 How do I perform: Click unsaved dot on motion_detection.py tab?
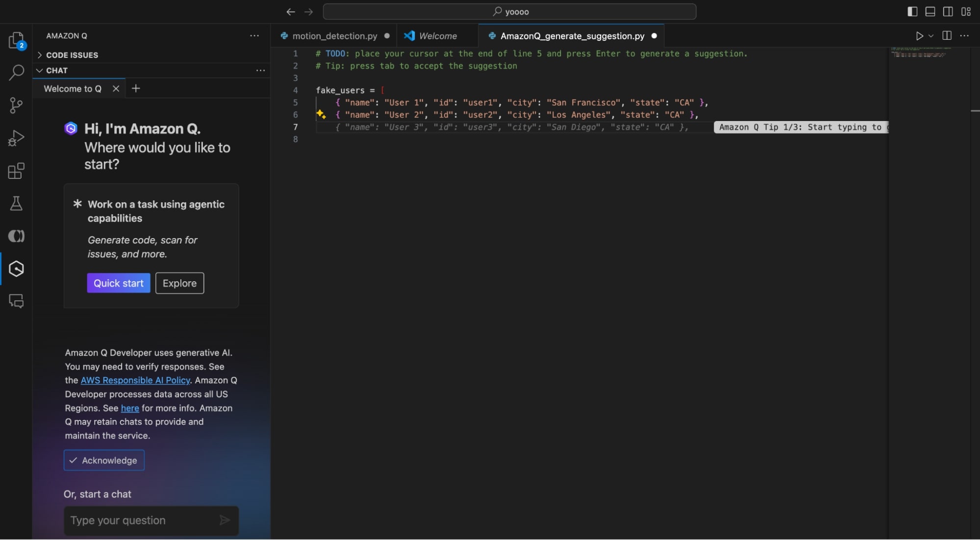pos(387,36)
